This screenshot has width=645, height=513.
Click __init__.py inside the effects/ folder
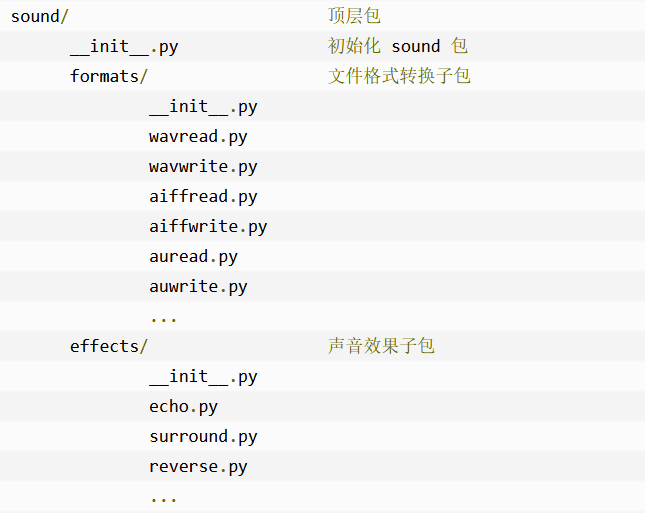[x=203, y=376]
